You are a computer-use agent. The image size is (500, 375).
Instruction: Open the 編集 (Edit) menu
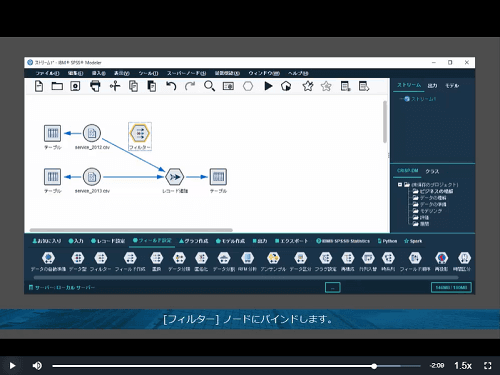(75, 73)
